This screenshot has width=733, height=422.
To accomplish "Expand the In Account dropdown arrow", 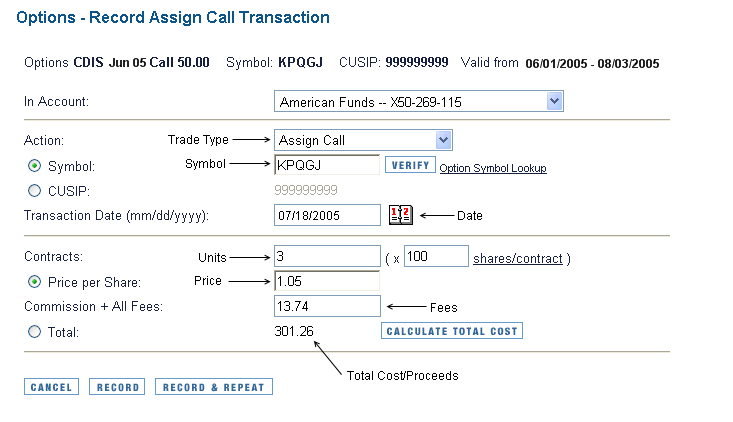I will pyautogui.click(x=554, y=101).
